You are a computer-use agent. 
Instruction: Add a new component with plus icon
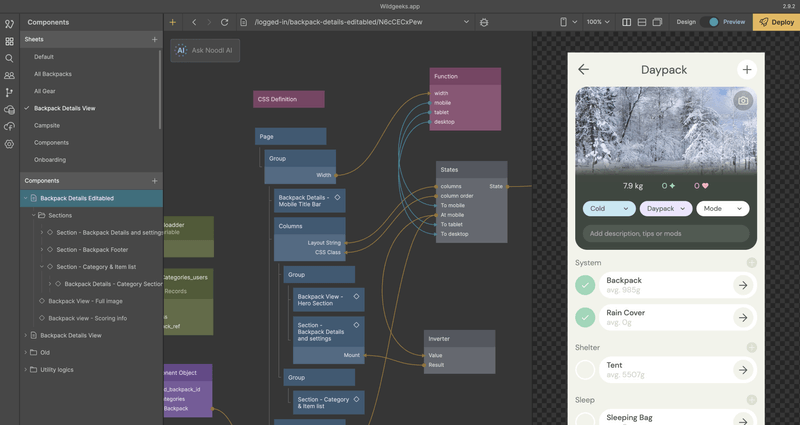(x=155, y=181)
